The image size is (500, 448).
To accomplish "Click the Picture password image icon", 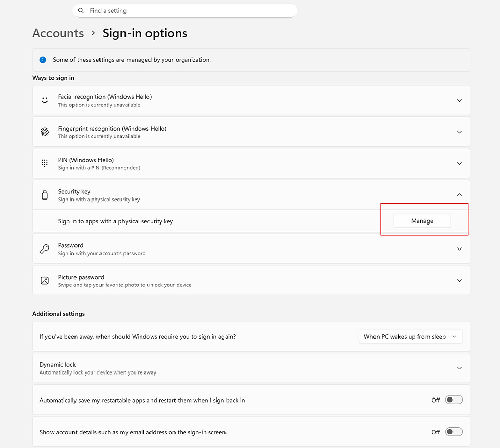I will tap(45, 281).
